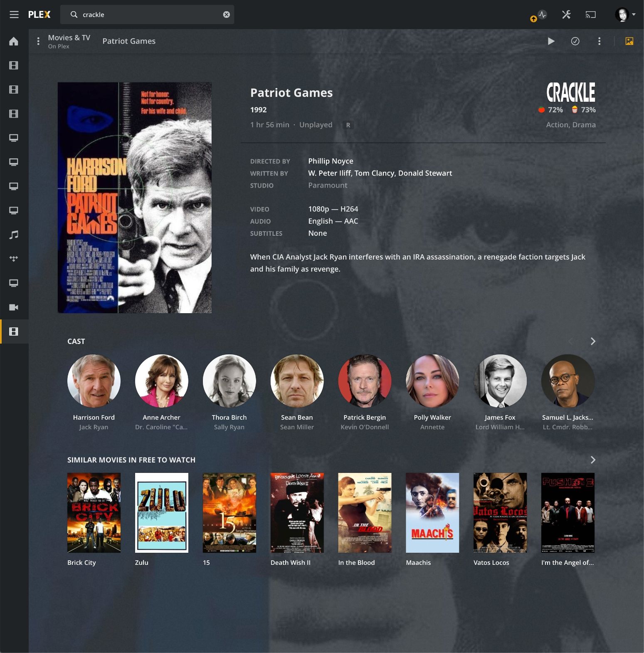Image resolution: width=644 pixels, height=653 pixels.
Task: Open third film library in sidebar
Action: click(14, 114)
